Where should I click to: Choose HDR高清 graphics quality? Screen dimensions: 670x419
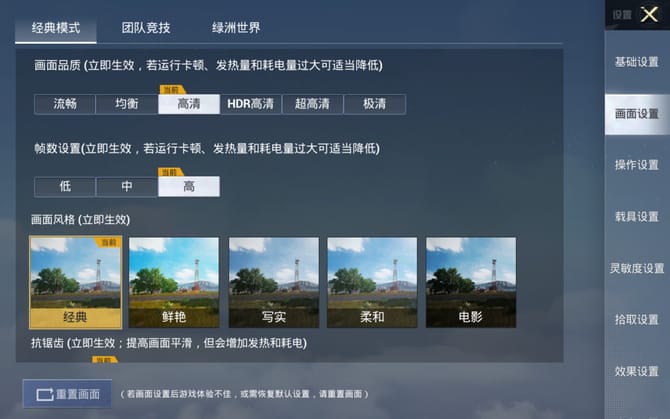coord(250,104)
